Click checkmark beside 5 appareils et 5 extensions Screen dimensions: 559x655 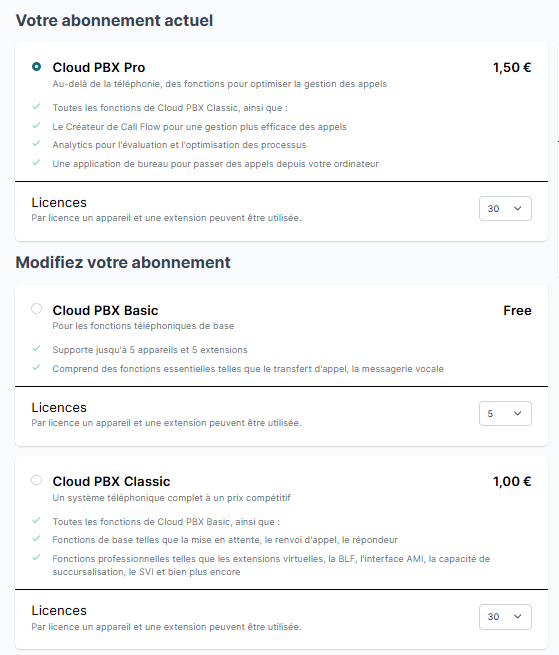(x=36, y=348)
